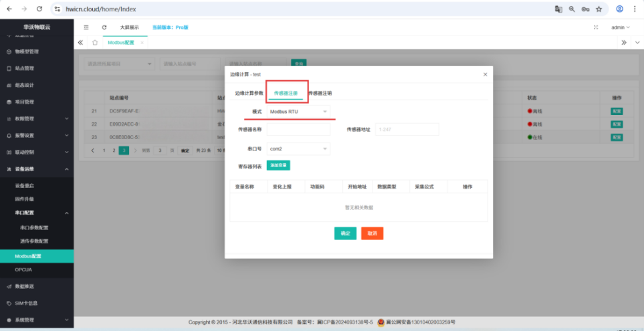Click the 传感器名称 input field
This screenshot has width=644, height=331.
(298, 130)
